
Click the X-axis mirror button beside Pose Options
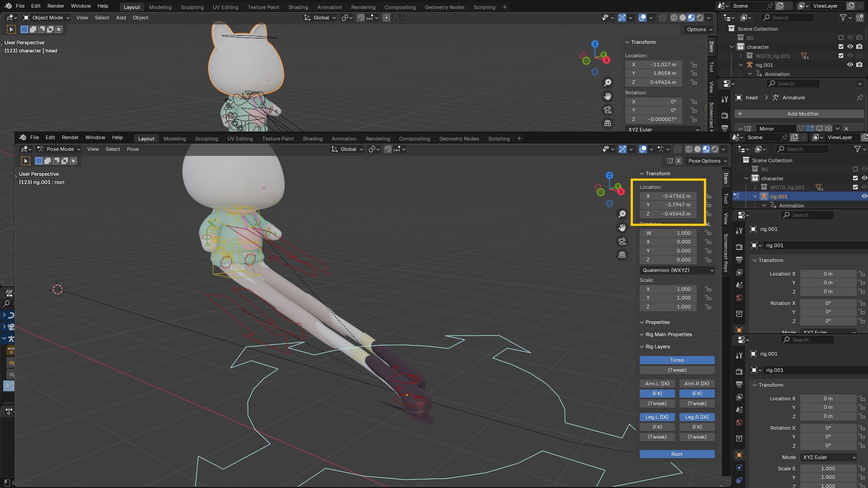pos(678,161)
